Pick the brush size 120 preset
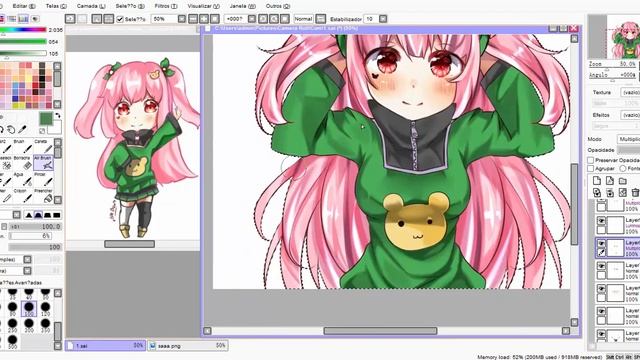 [45, 309]
